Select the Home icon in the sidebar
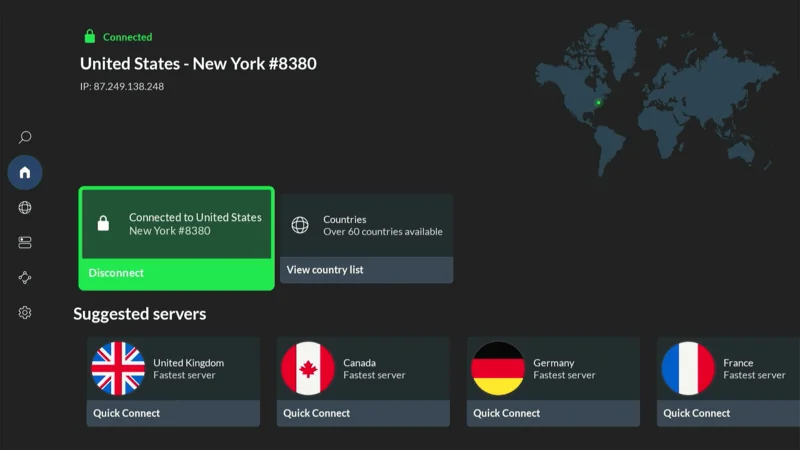 [25, 172]
